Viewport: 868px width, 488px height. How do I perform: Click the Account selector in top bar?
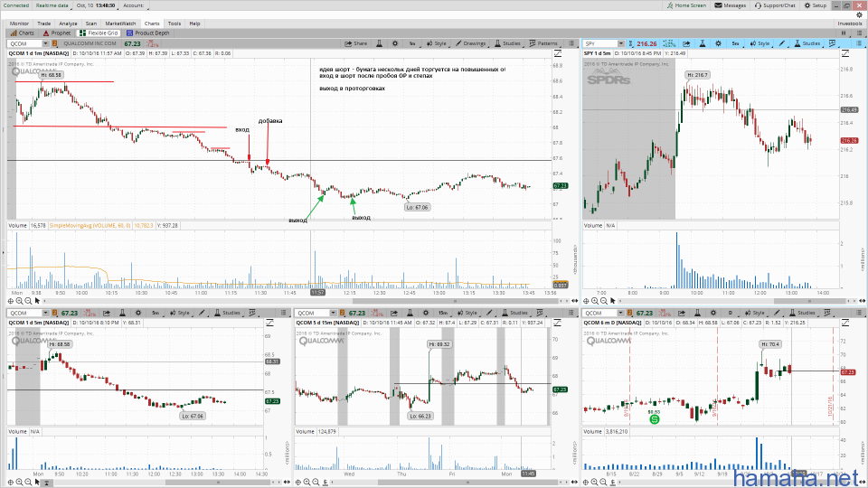134,5
